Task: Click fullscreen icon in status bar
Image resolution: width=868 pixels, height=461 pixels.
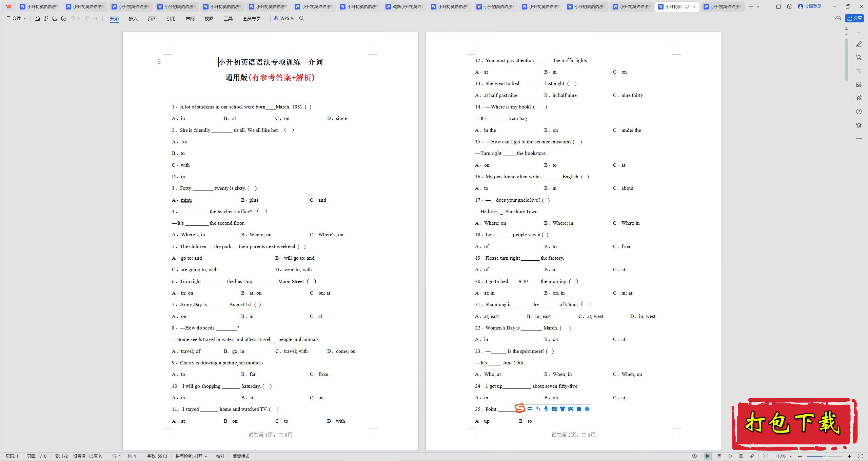Action: tap(860, 456)
